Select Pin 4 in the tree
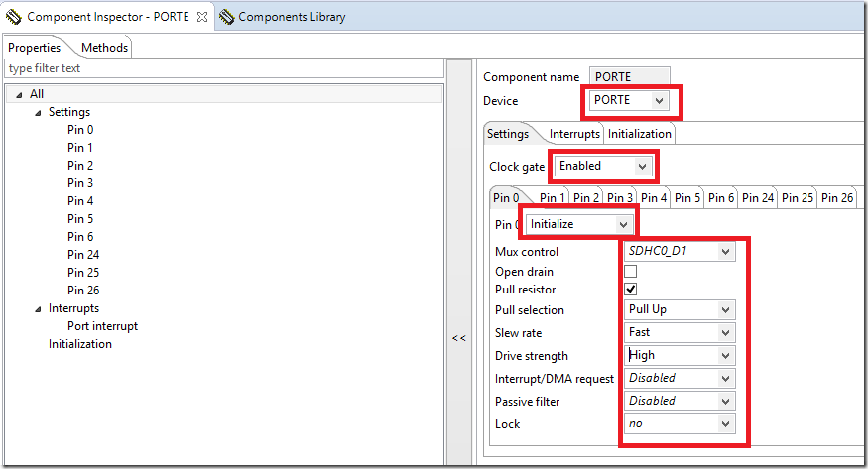 [80, 200]
